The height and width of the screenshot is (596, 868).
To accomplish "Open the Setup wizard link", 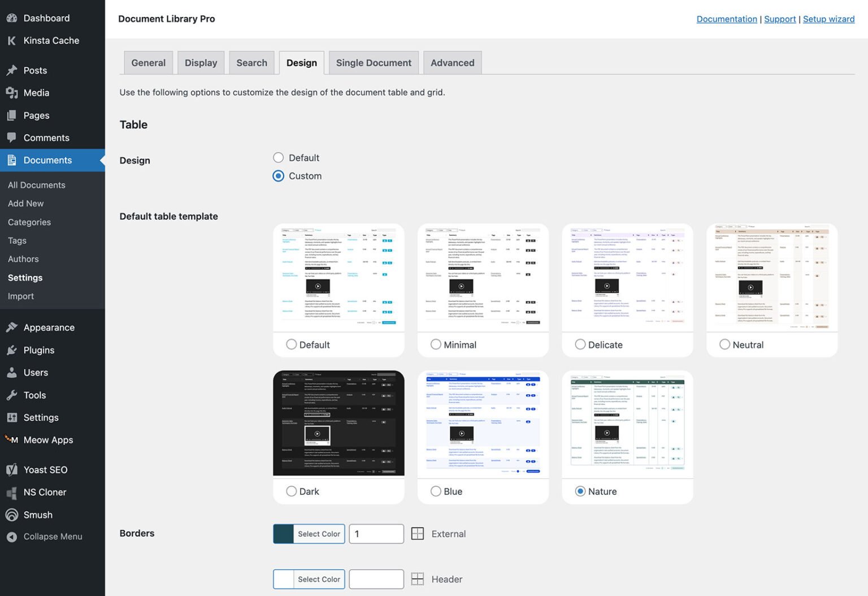I will tap(828, 19).
